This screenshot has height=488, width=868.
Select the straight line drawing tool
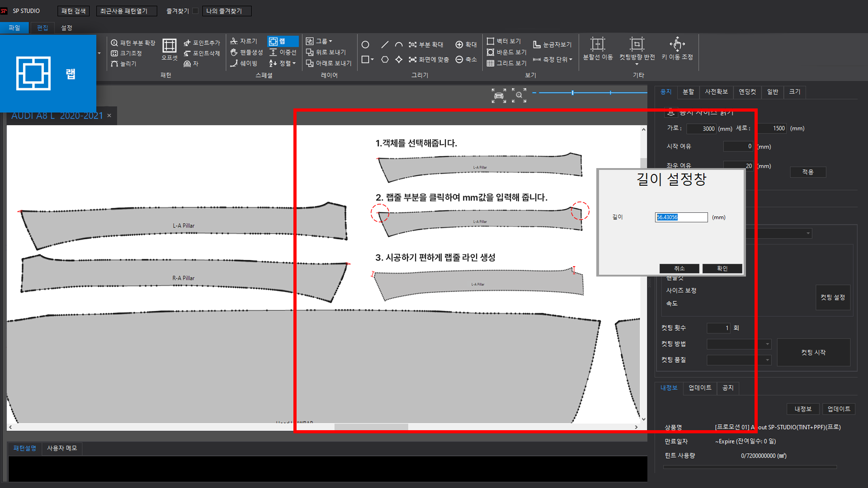385,45
